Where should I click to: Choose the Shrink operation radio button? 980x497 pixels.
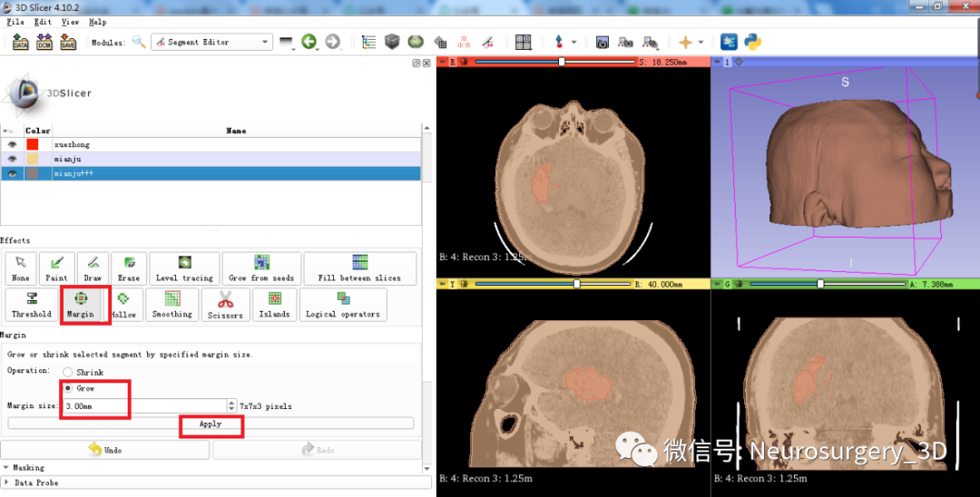tap(67, 372)
